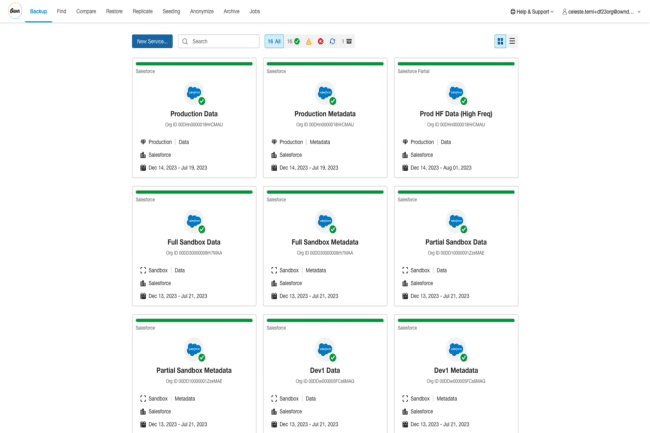
Task: Filter services by red error status
Action: (x=320, y=41)
